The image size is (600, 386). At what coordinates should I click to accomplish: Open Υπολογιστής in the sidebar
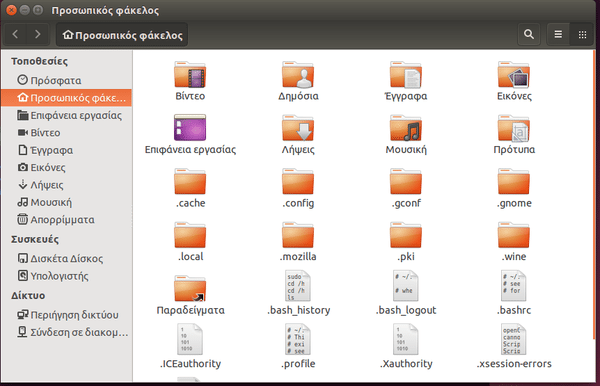pos(66,276)
